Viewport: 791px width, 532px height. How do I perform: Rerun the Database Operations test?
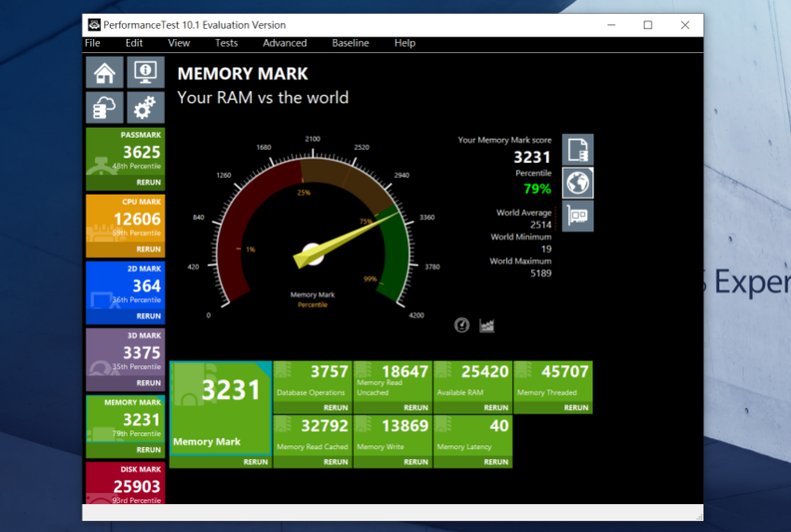(335, 407)
